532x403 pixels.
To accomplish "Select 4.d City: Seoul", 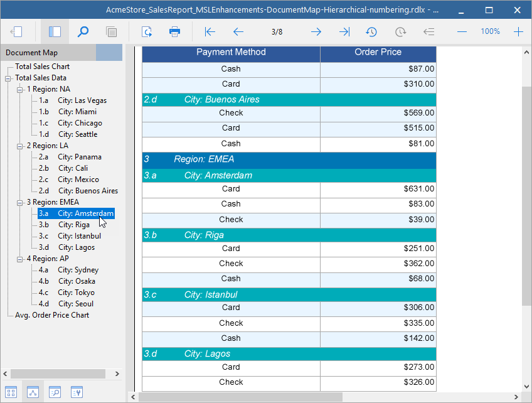I will (x=66, y=304).
